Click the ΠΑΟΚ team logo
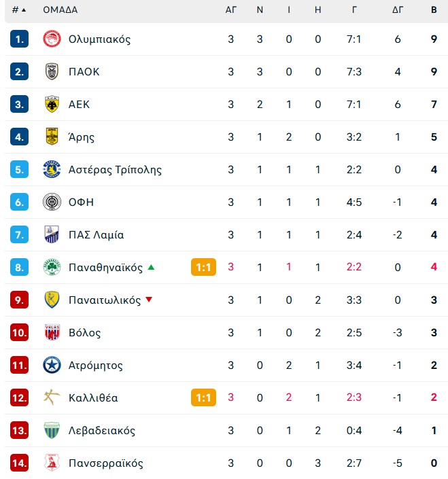 pyautogui.click(x=52, y=71)
